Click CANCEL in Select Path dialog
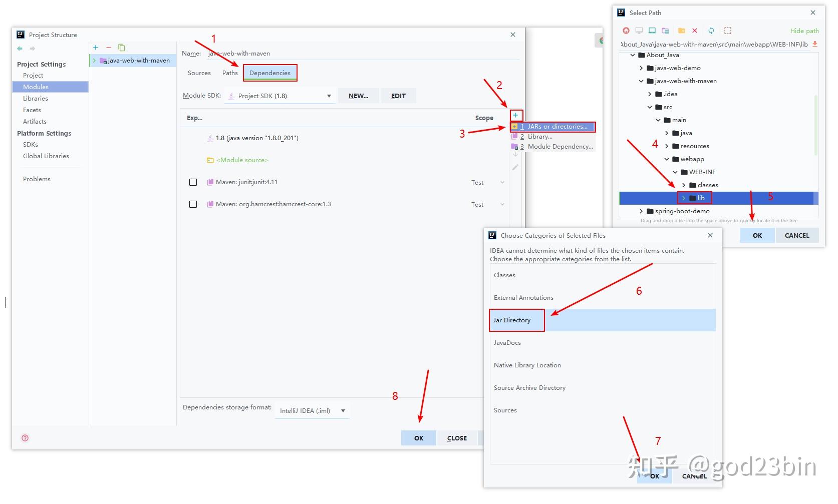Viewport: 838px width, 504px height. [797, 235]
